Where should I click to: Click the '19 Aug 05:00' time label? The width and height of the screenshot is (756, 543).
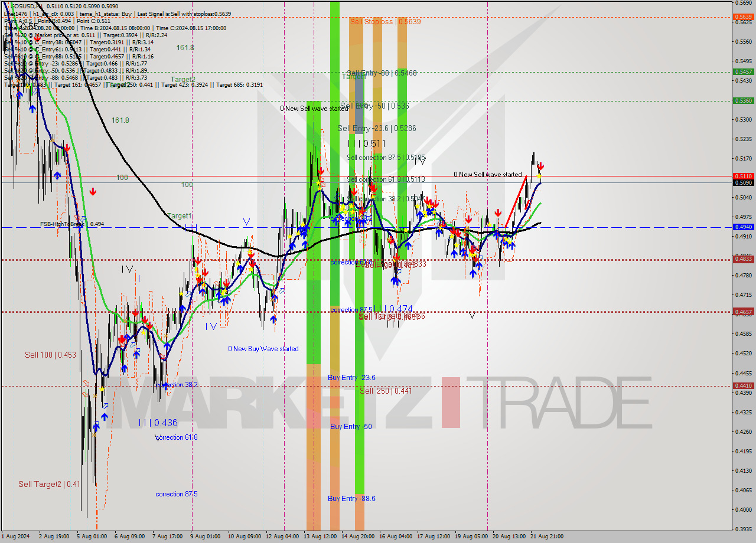point(471,537)
